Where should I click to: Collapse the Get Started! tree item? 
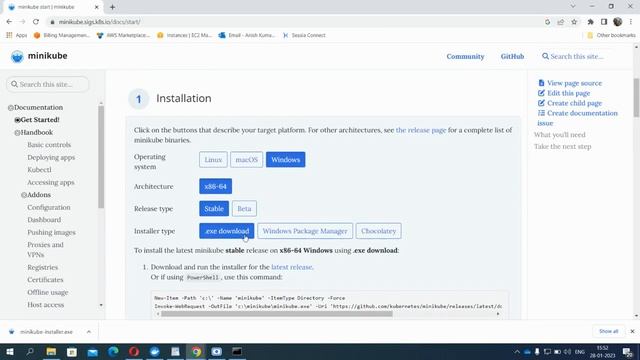pos(17,120)
